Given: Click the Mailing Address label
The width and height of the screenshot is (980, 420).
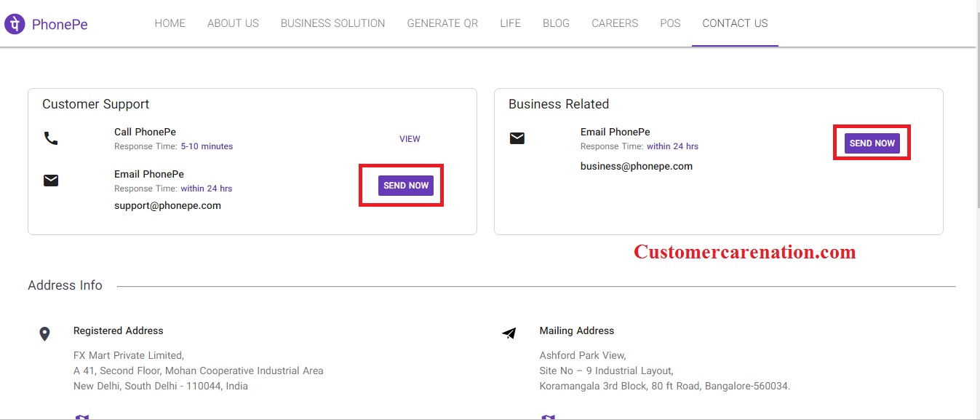Looking at the screenshot, I should point(577,330).
